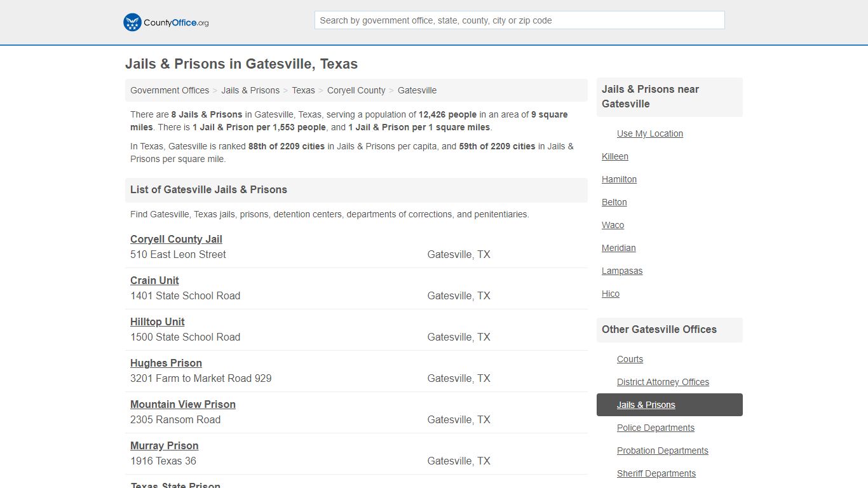The height and width of the screenshot is (488, 868).
Task: Open Crain Unit listing
Action: (154, 280)
